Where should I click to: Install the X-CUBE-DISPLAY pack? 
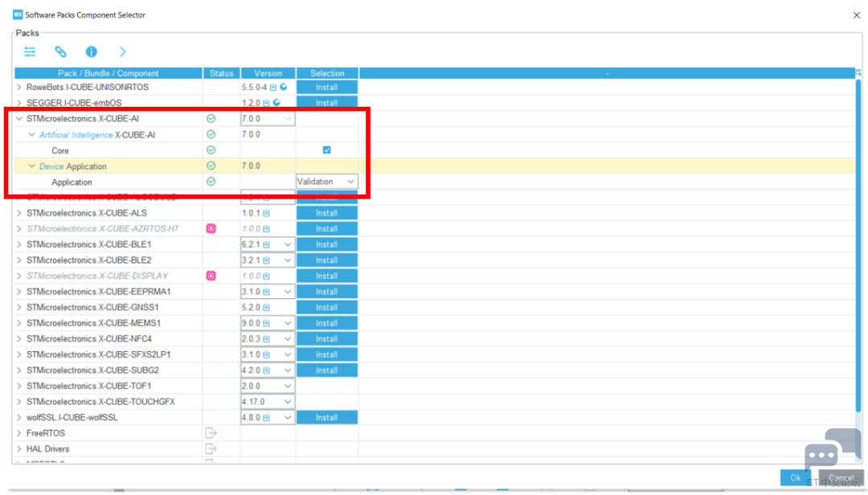326,276
